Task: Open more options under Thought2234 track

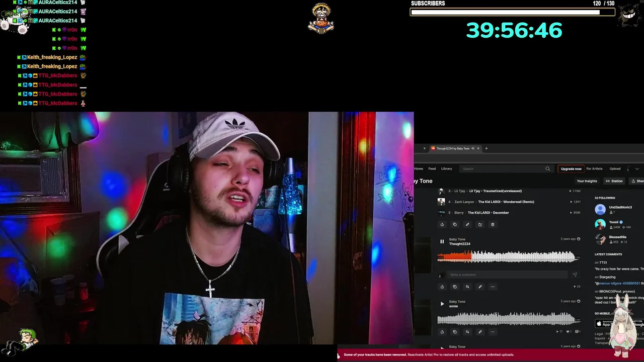Action: (493, 287)
